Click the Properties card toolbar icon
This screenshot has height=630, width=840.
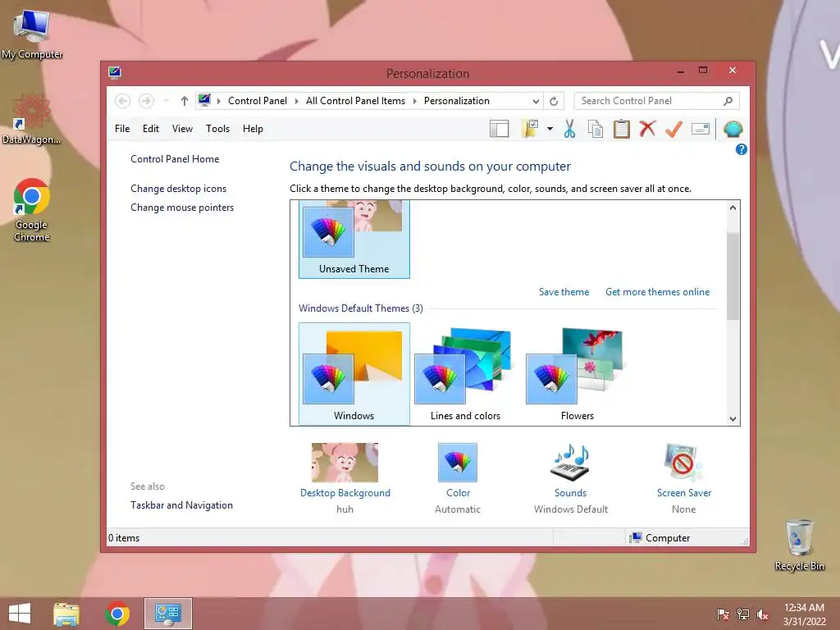[701, 129]
